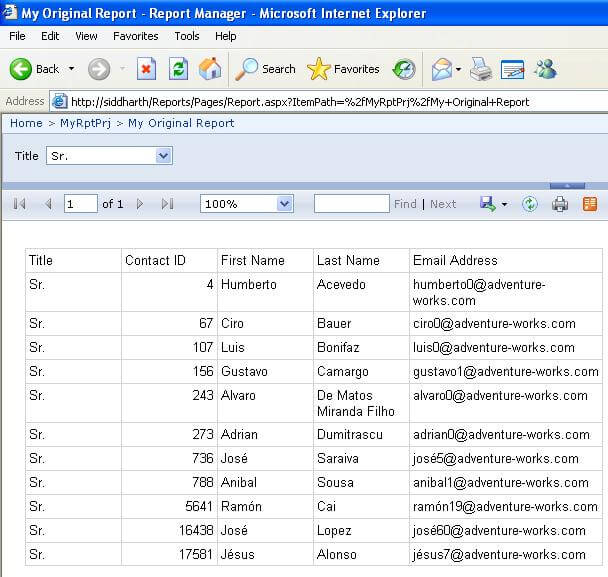The width and height of the screenshot is (608, 577).
Task: Open the Edit menu
Action: [x=50, y=36]
